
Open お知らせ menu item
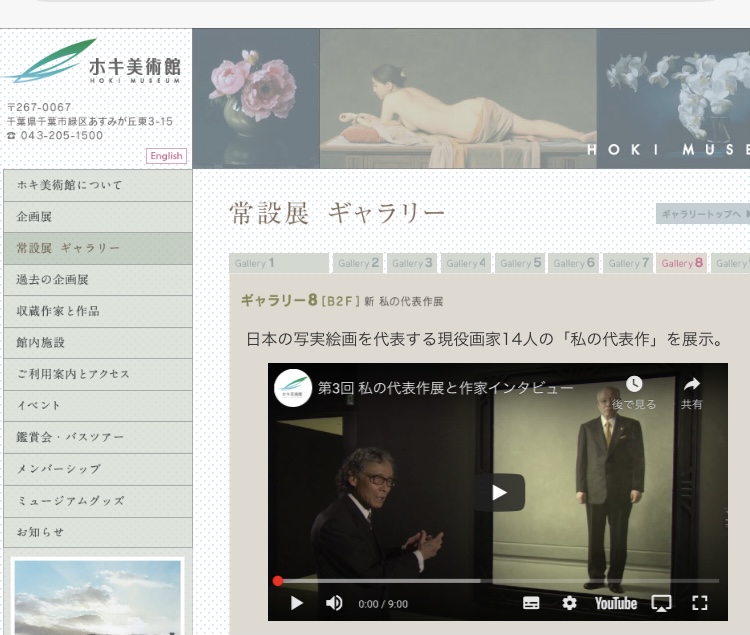(98, 532)
